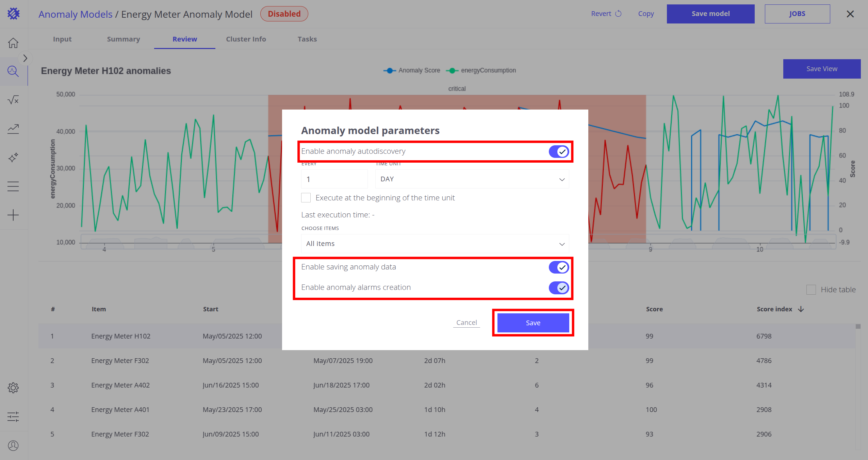Click the Every interval input field
This screenshot has width=868, height=460.
point(334,179)
